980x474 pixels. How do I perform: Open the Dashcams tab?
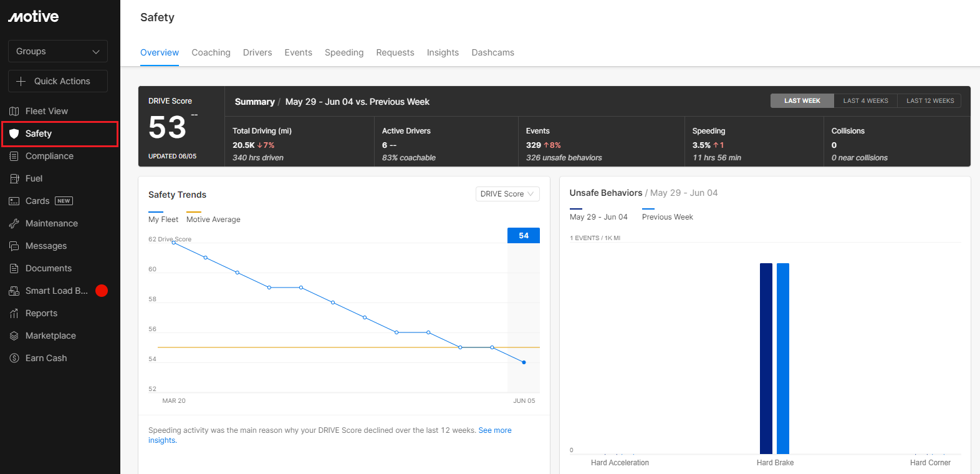(492, 52)
